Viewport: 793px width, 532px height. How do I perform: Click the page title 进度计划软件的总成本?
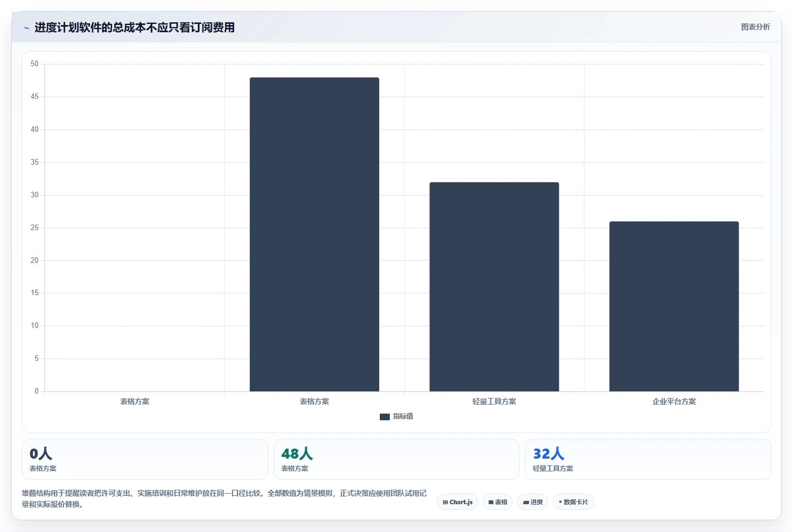point(135,27)
